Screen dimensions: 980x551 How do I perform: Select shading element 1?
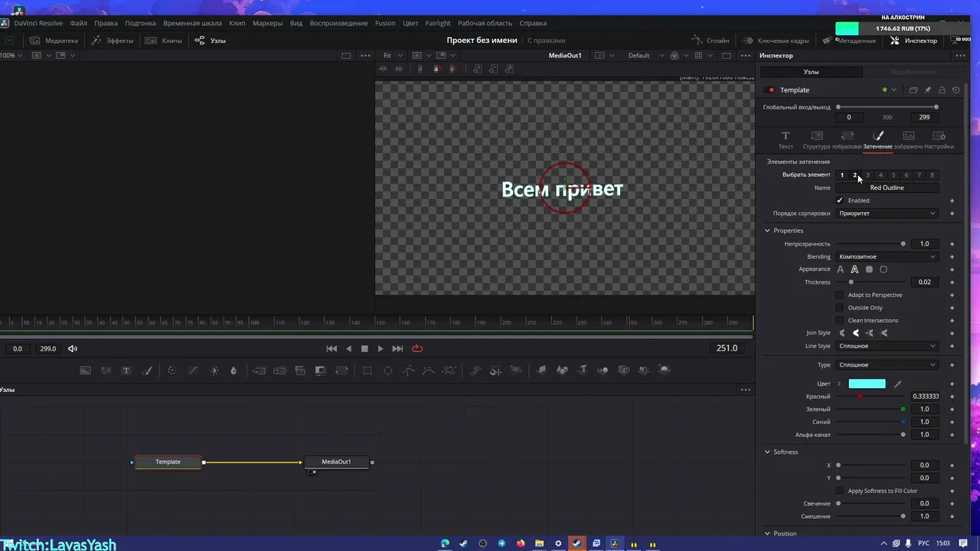click(x=841, y=174)
